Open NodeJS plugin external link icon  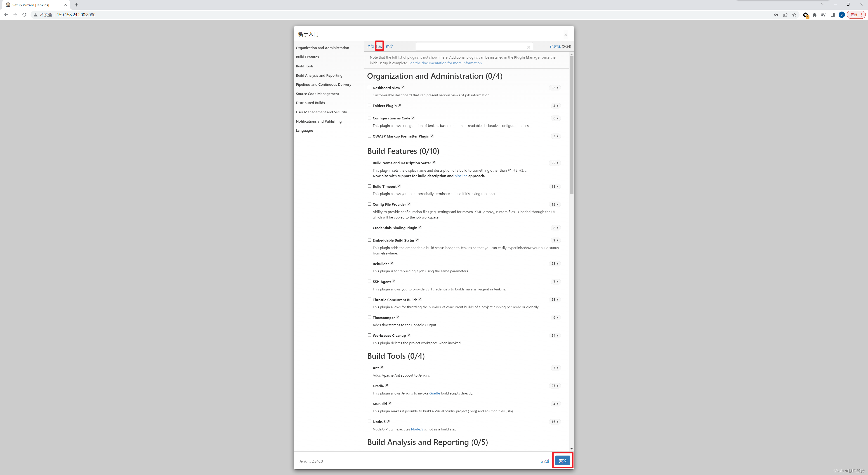pos(388,421)
